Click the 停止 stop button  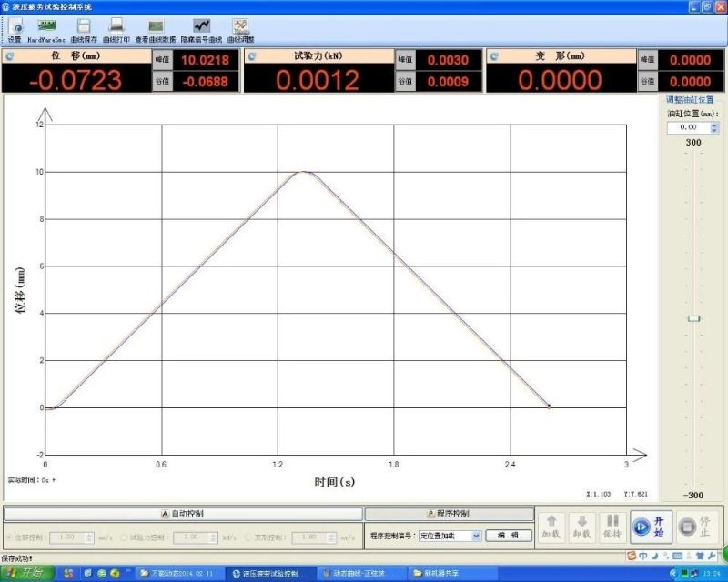695,527
